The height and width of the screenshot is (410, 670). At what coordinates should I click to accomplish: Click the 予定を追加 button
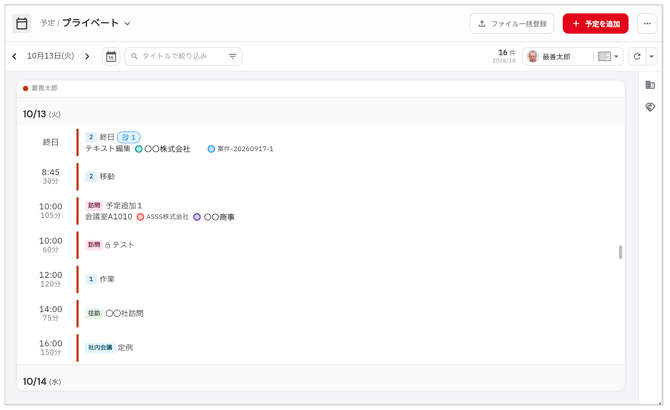(x=595, y=23)
